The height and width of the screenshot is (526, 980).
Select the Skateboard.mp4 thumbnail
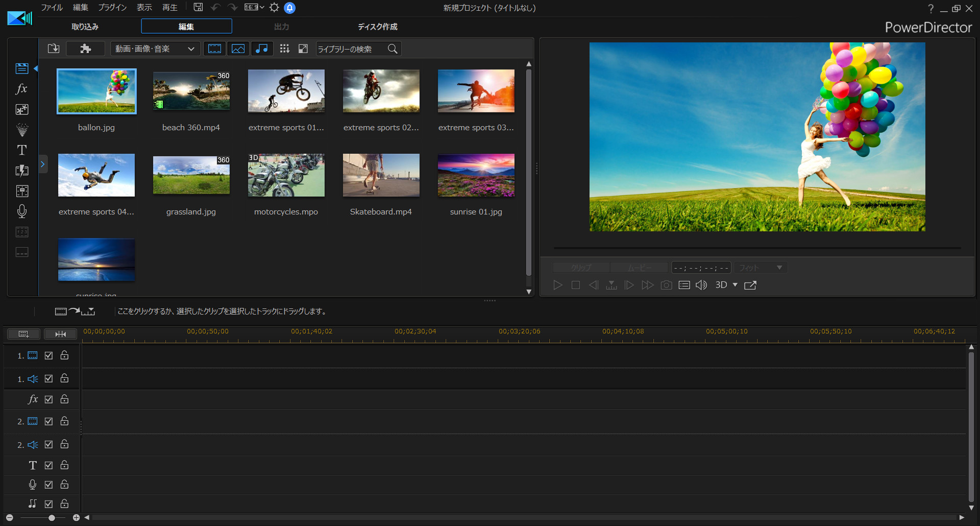(381, 175)
